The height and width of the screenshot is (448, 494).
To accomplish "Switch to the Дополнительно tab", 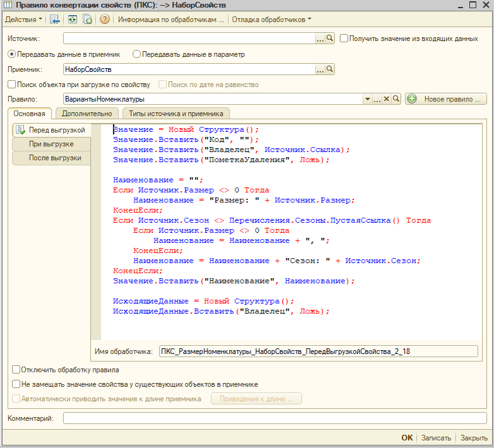I will [x=87, y=114].
